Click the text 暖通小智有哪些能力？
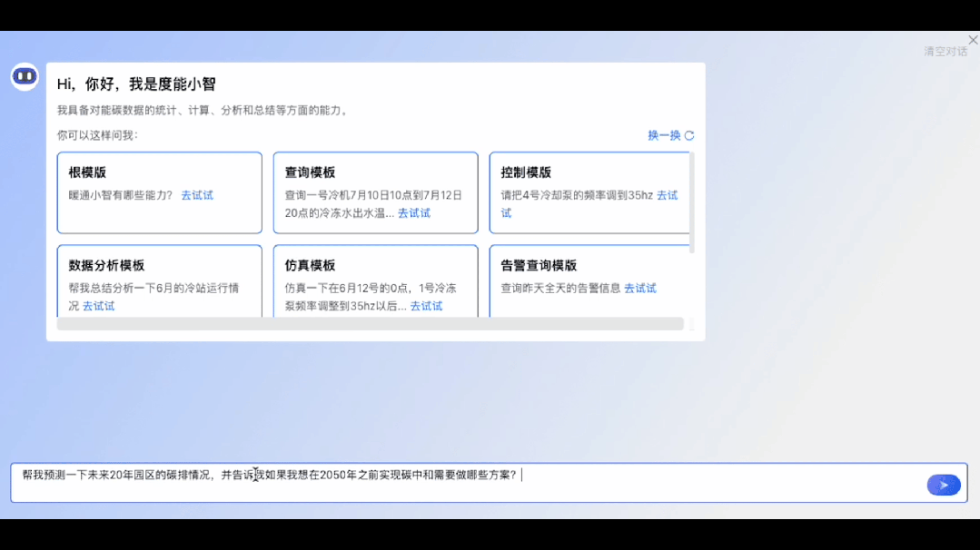Viewport: 980px width, 550px height. 121,195
